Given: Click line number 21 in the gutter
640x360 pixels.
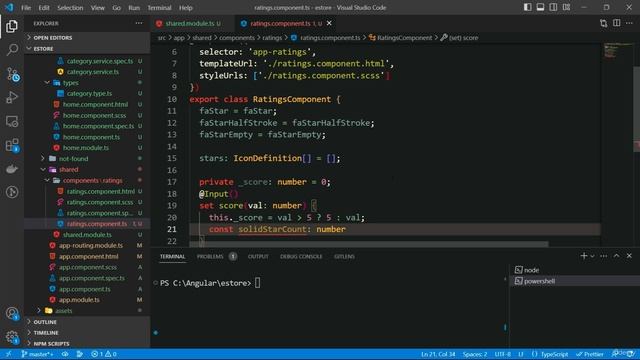Looking at the screenshot, I should click(171, 229).
